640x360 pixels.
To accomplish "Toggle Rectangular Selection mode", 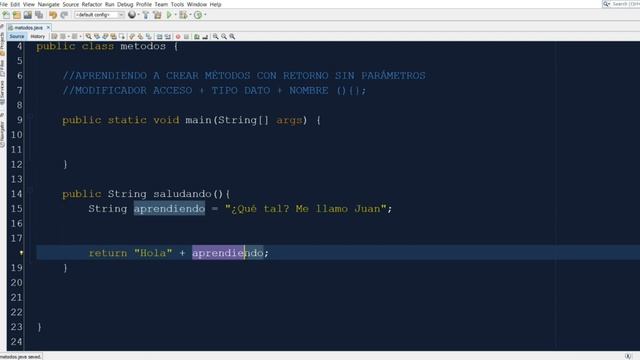I will [x=122, y=37].
